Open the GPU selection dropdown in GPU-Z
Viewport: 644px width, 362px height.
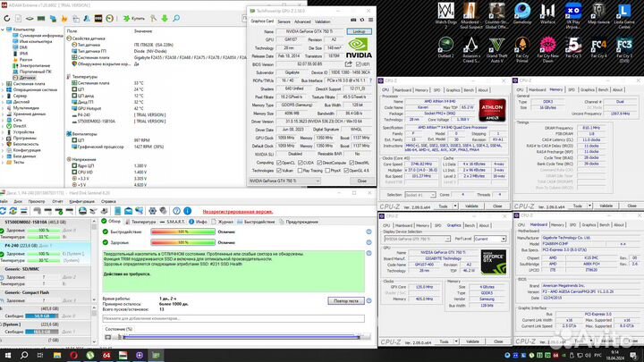pos(284,181)
